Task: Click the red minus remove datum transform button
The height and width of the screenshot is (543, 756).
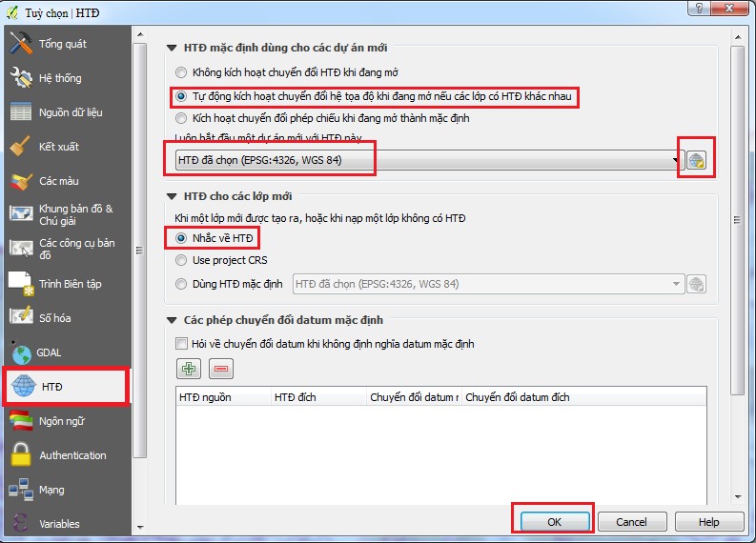Action: click(221, 369)
